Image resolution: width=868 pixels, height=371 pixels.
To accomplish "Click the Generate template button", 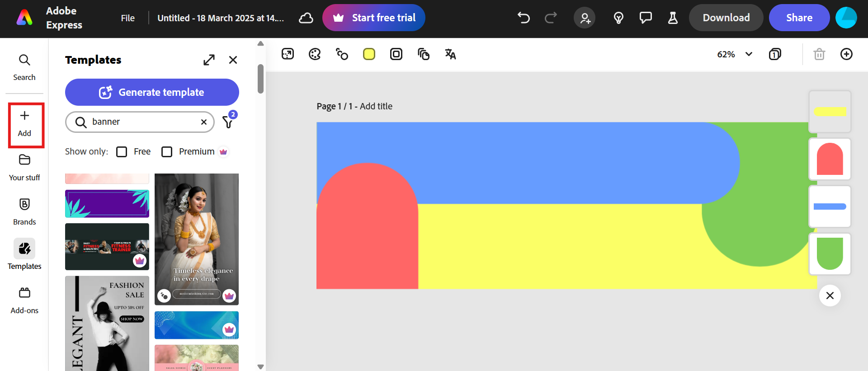I will [x=152, y=92].
